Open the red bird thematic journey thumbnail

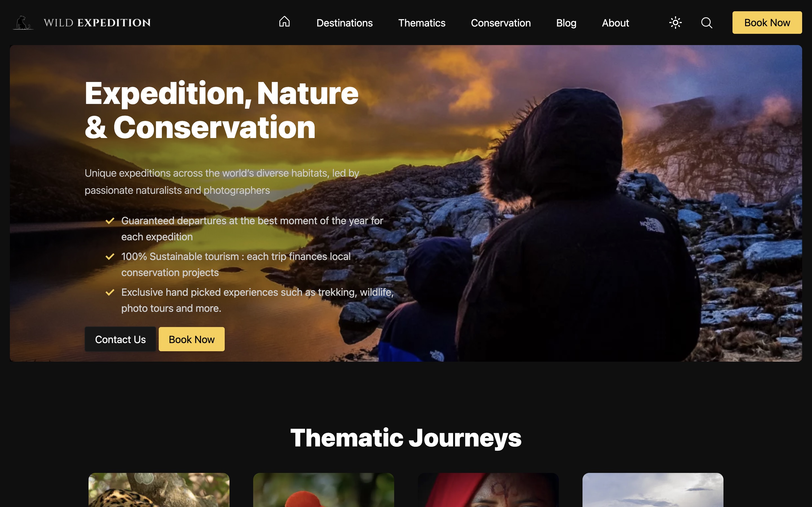pyautogui.click(x=323, y=490)
